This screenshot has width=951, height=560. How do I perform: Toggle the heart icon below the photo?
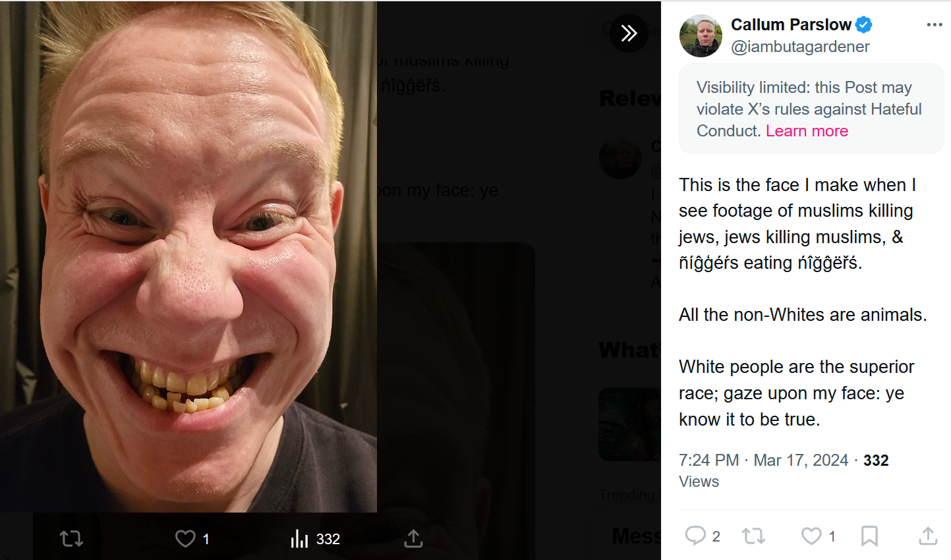tap(185, 539)
